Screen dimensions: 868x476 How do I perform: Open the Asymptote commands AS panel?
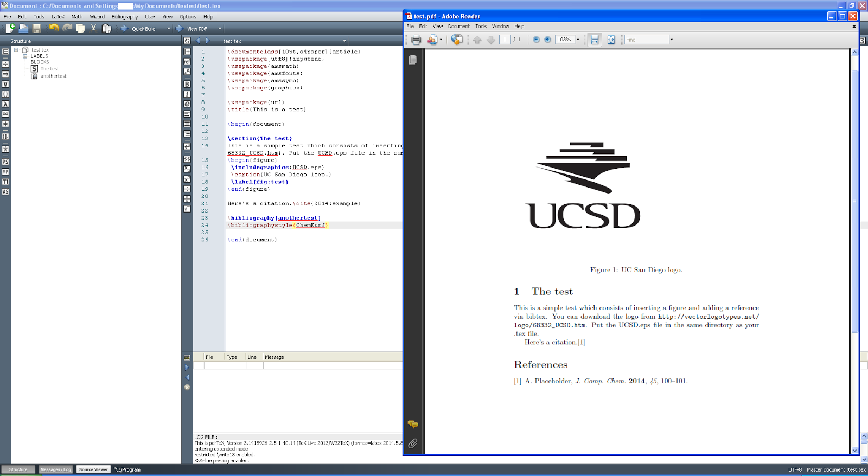pos(5,191)
